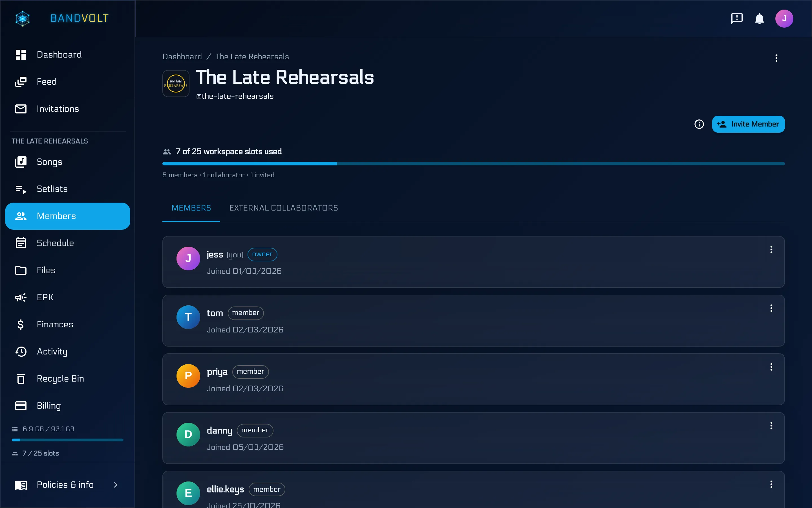Open the Recycle Bin
Image resolution: width=812 pixels, height=508 pixels.
pos(67,379)
